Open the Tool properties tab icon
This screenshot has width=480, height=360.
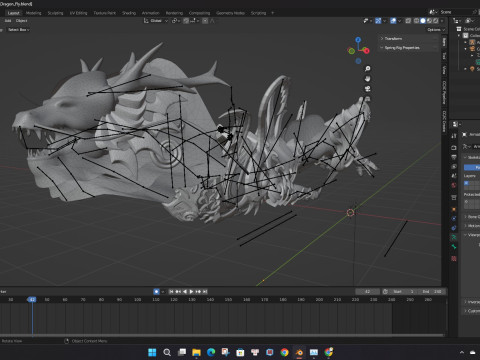[454, 136]
